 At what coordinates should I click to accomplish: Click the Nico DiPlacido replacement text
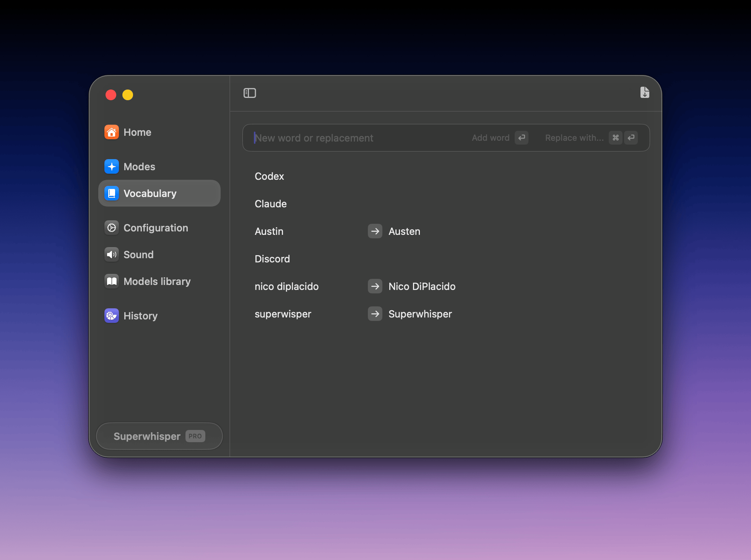[422, 287]
